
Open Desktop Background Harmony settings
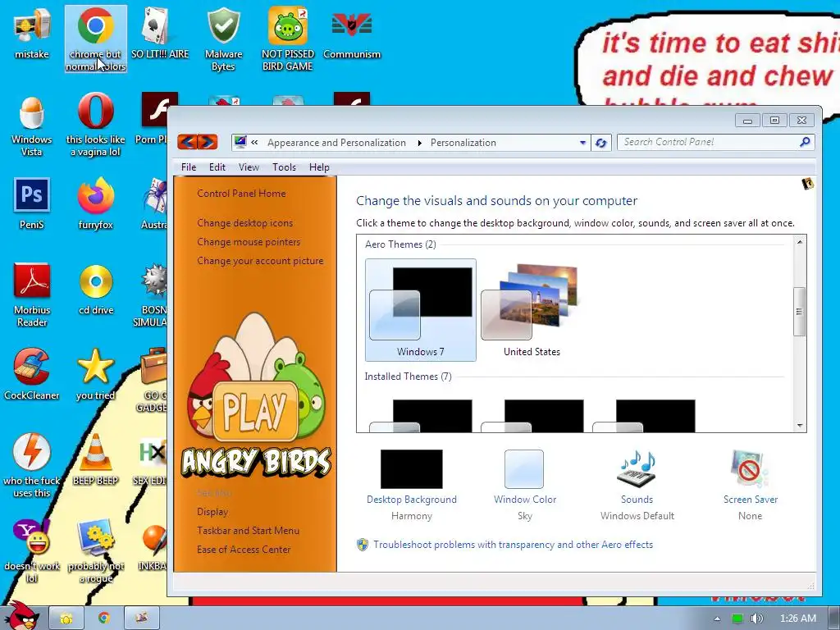pyautogui.click(x=412, y=484)
